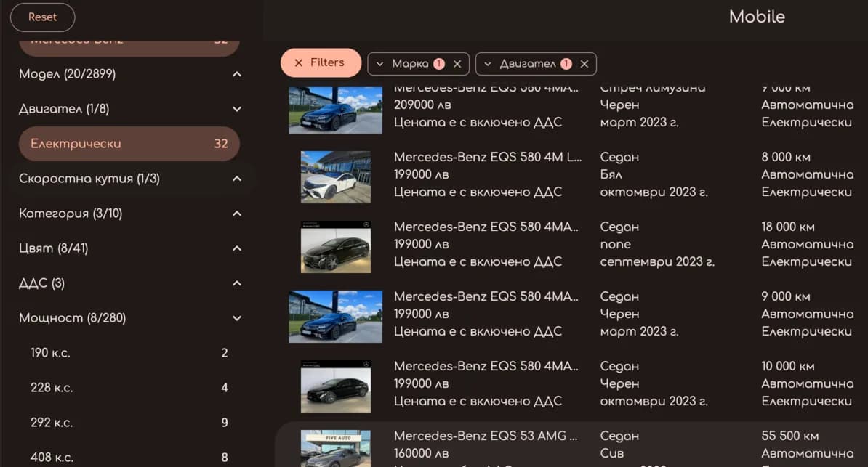Open the EQS 53 AMG listing
The image size is (868, 467).
(486, 436)
